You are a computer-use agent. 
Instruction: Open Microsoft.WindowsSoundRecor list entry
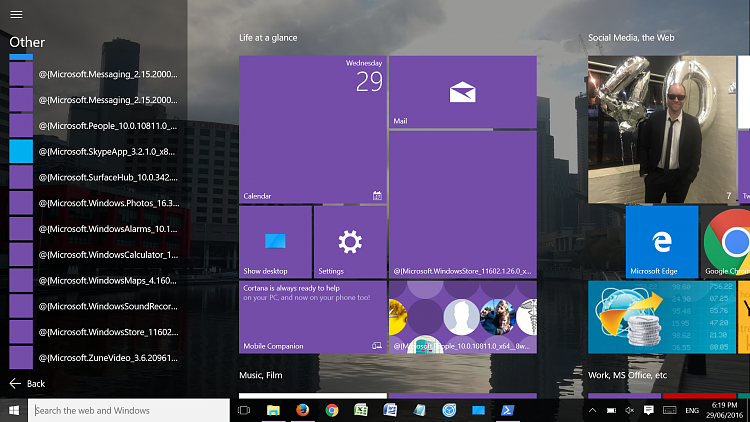click(94, 307)
